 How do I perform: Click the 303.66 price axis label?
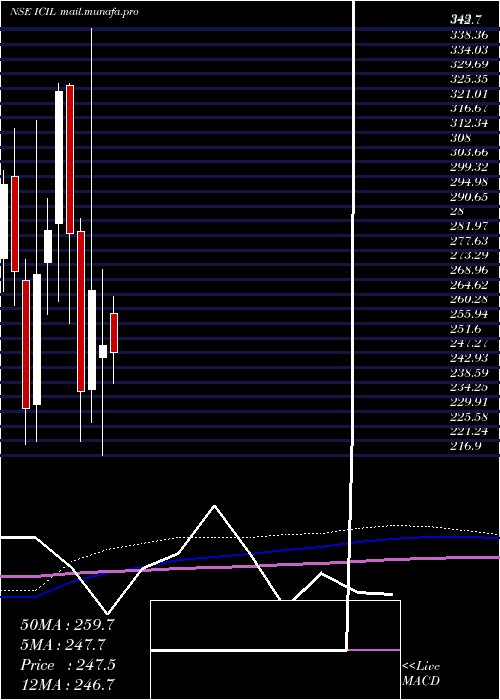(469, 153)
